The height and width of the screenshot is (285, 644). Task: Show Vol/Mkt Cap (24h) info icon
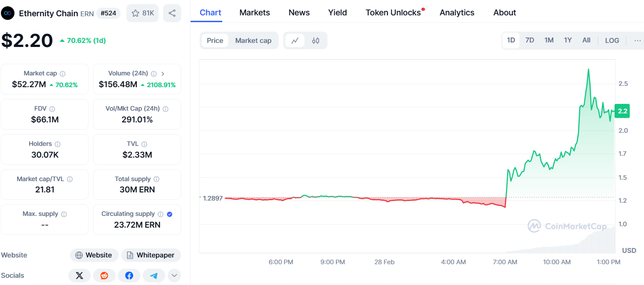(x=165, y=109)
